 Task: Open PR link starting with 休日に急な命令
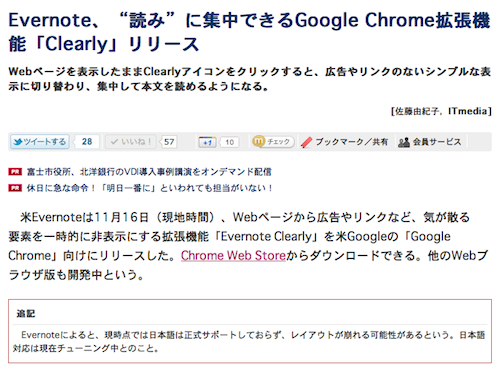point(150,188)
